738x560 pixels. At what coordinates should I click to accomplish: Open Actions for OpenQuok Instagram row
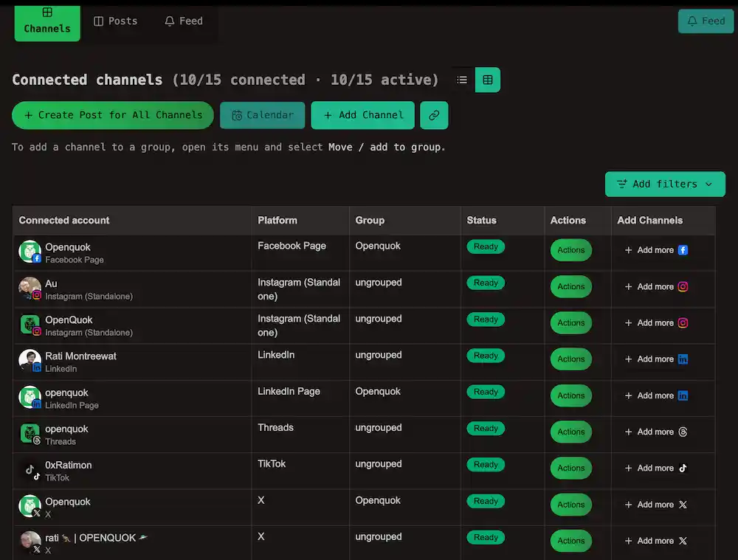[571, 323]
